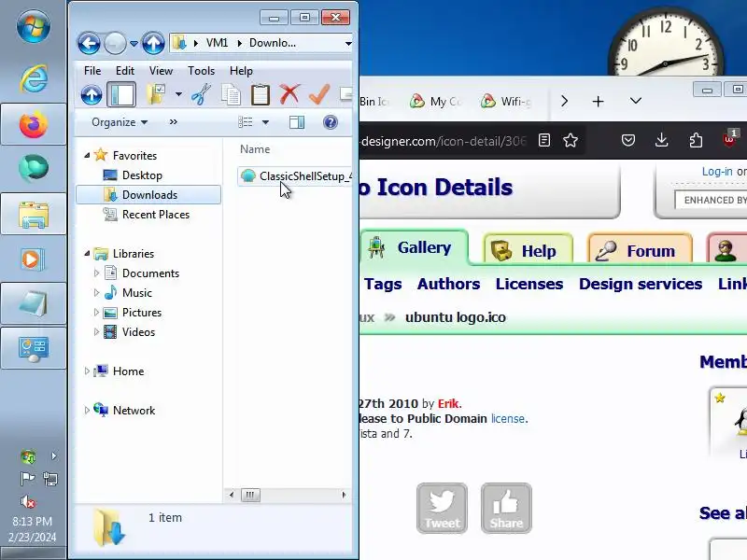Switch to Firefox in the taskbar
This screenshot has height=560, width=747.
33,124
